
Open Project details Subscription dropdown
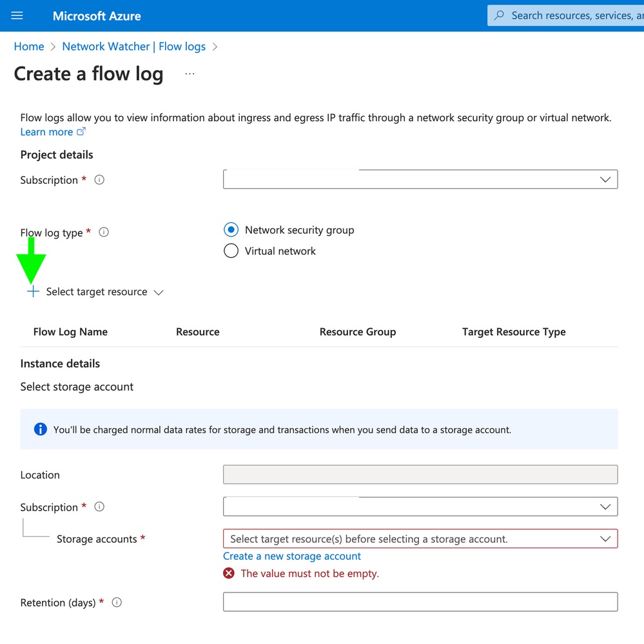click(x=420, y=179)
